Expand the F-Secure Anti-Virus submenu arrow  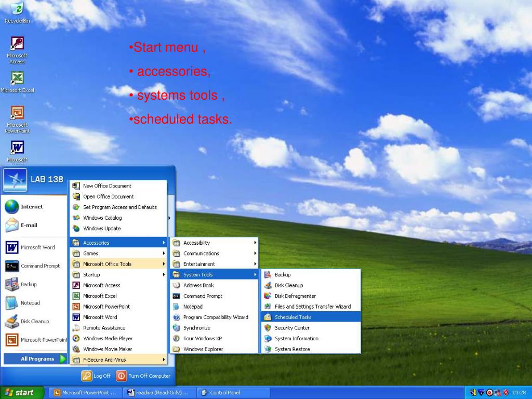click(x=164, y=360)
